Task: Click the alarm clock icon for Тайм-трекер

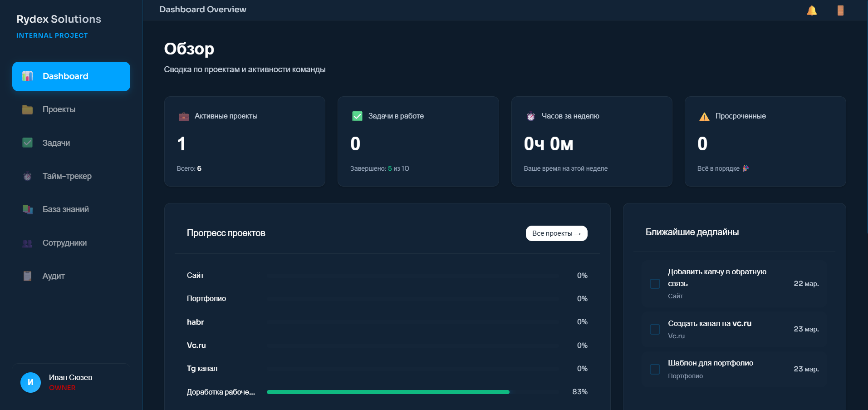Action: click(x=27, y=176)
